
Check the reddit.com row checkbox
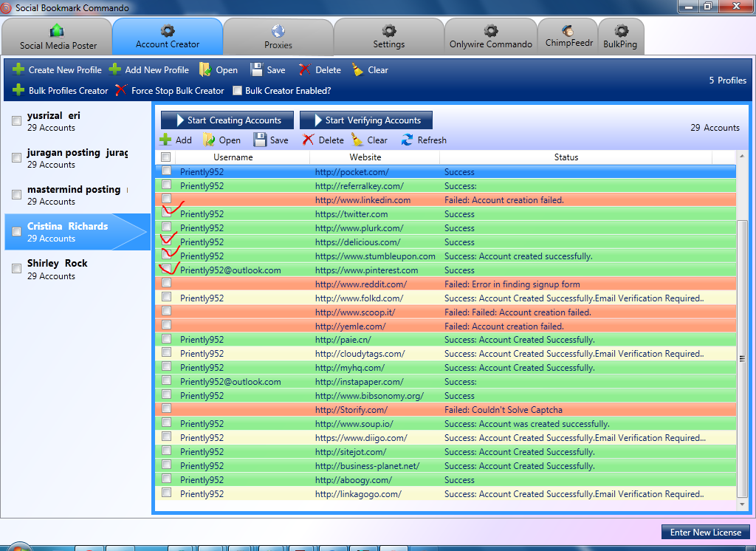[167, 282]
